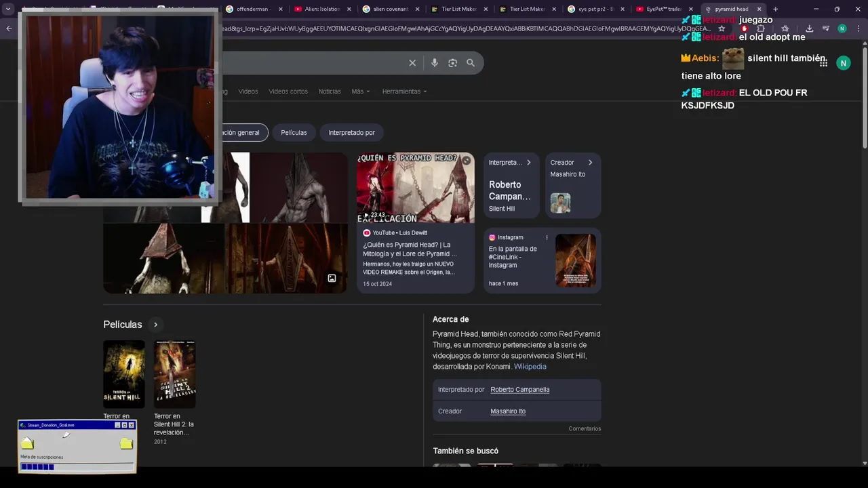This screenshot has height=488, width=868.
Task: Open the green N Google account avatar
Action: click(x=844, y=63)
